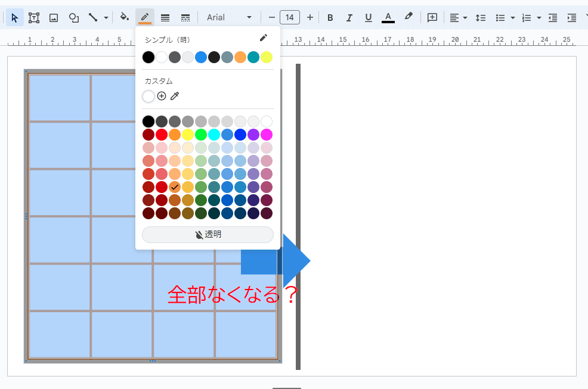This screenshot has width=588, height=389.
Task: Open the border dash style options
Action: coord(185,18)
